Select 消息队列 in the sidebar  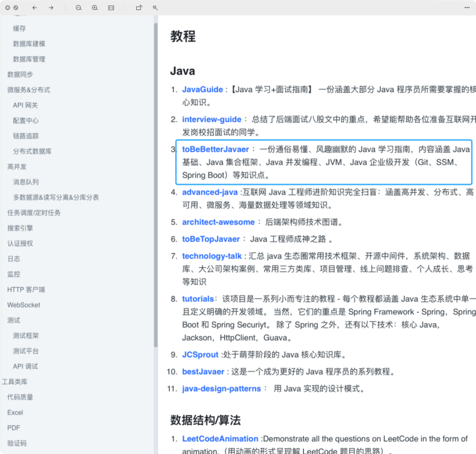[x=26, y=182]
